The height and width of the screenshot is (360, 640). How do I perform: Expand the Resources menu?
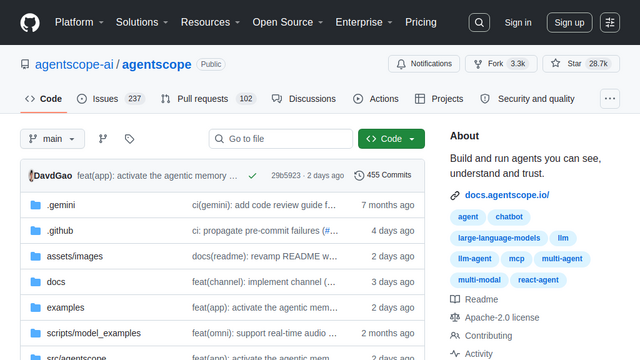pos(210,22)
